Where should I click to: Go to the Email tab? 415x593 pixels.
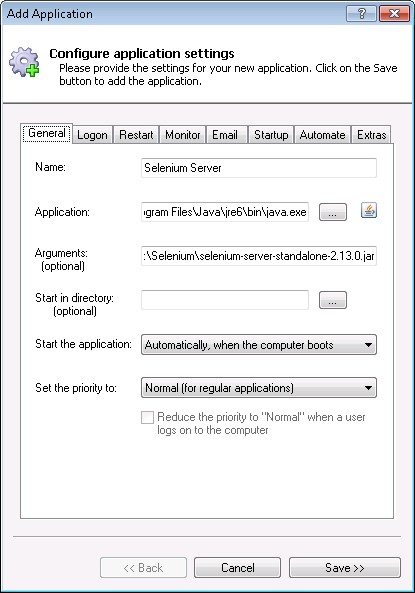(225, 135)
